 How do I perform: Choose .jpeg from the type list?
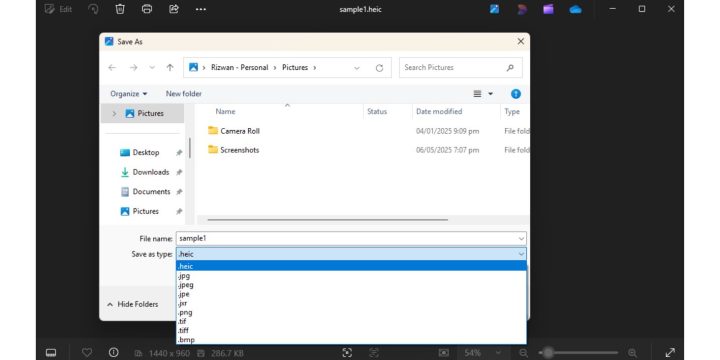point(351,285)
